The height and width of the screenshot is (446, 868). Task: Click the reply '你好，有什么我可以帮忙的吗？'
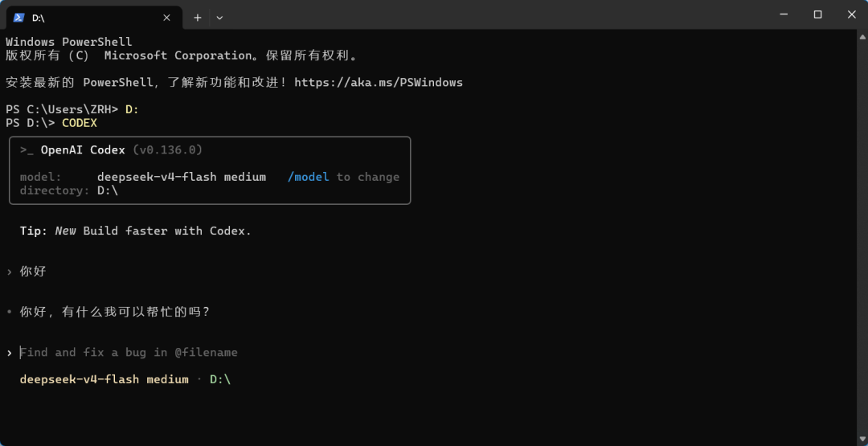tap(115, 312)
